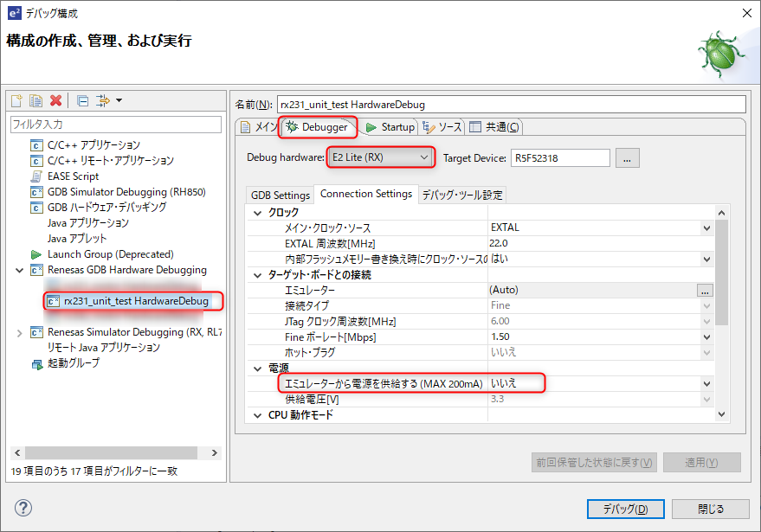This screenshot has height=532, width=761.
Task: Close the デバッグ構成 dialog window
Action: tap(747, 13)
